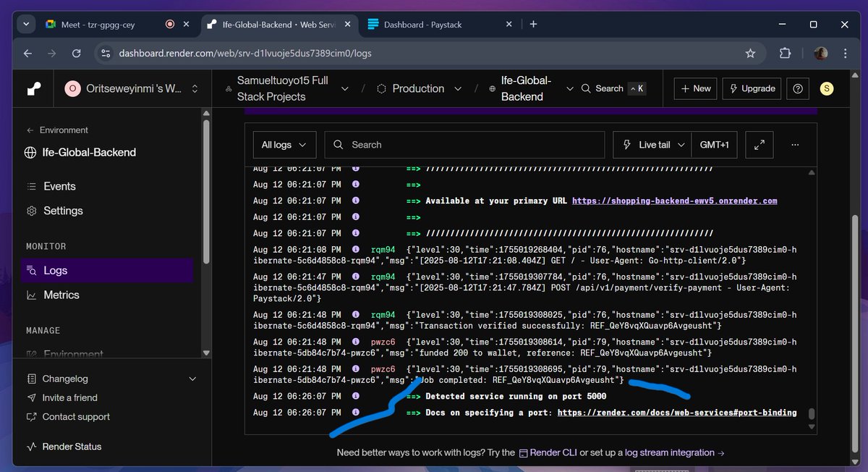
Task: Click info icon on funded 200 to wallet row
Action: [355, 342]
